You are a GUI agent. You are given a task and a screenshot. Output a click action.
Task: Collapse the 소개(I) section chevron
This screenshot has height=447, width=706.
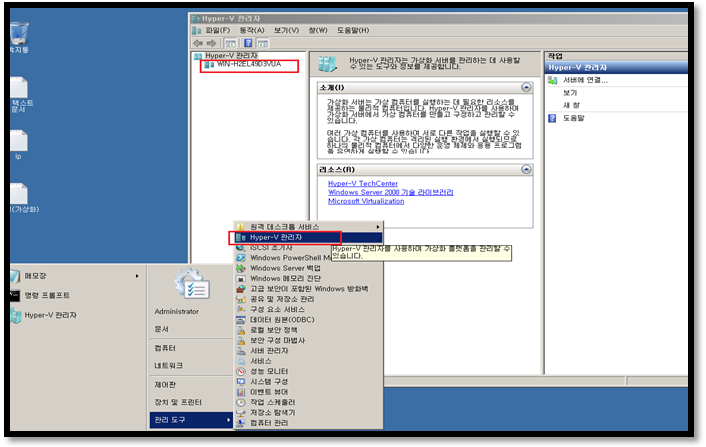(526, 87)
